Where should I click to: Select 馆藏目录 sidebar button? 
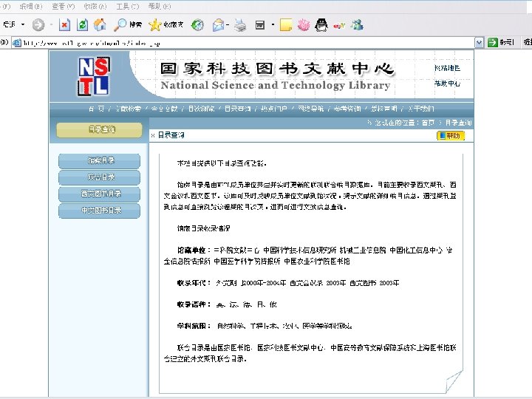pyautogui.click(x=100, y=161)
